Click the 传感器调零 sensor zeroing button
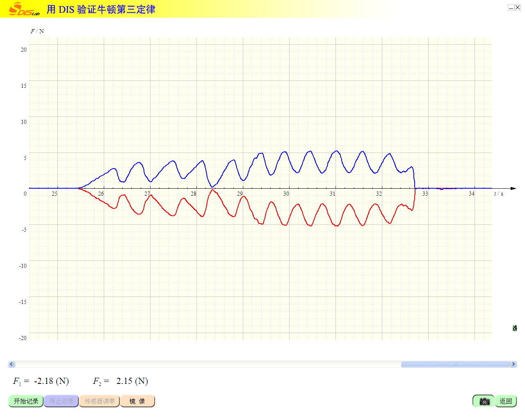This screenshot has width=525, height=420. [100, 401]
